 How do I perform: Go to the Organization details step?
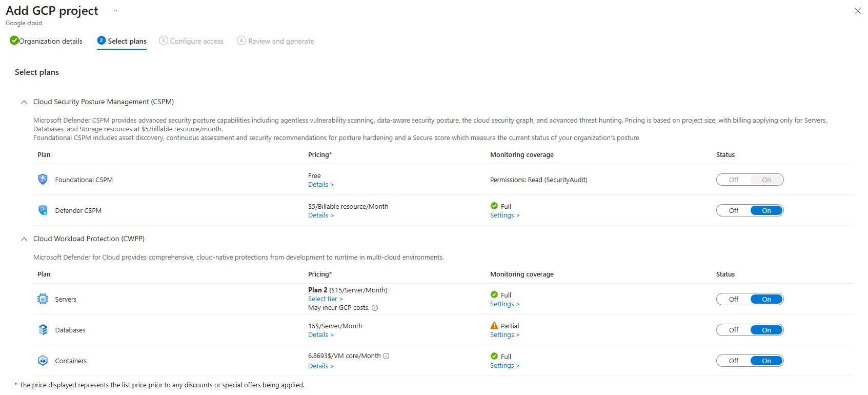(x=46, y=41)
